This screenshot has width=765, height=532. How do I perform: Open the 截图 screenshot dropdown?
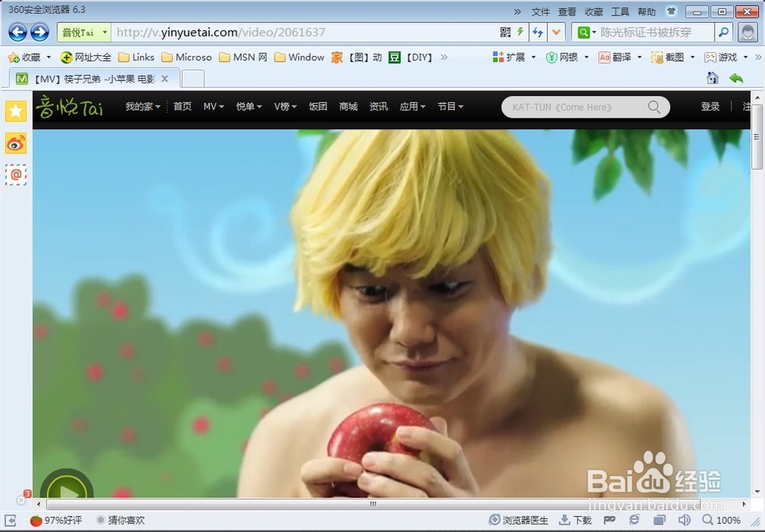tap(673, 57)
